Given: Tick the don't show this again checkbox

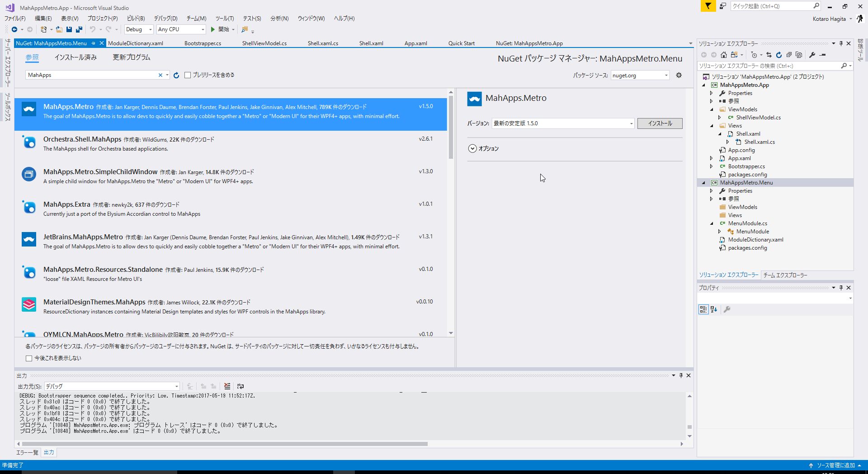Looking at the screenshot, I should click(x=29, y=358).
